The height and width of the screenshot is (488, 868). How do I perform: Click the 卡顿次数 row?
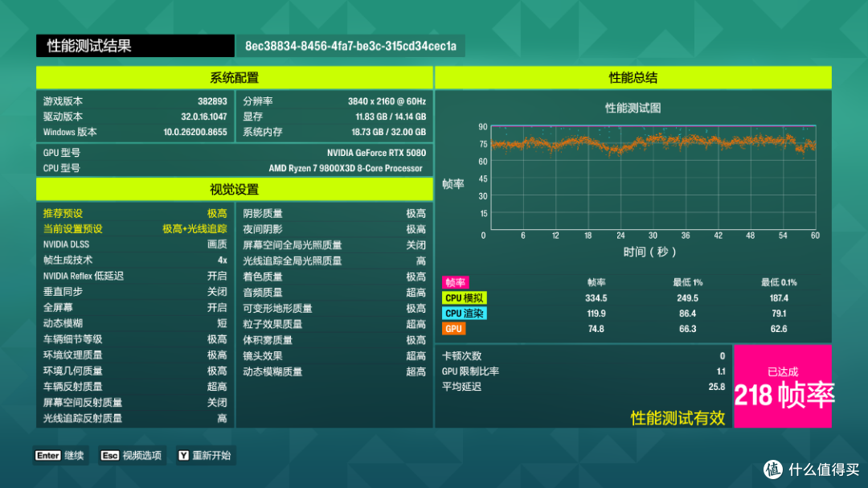click(583, 355)
